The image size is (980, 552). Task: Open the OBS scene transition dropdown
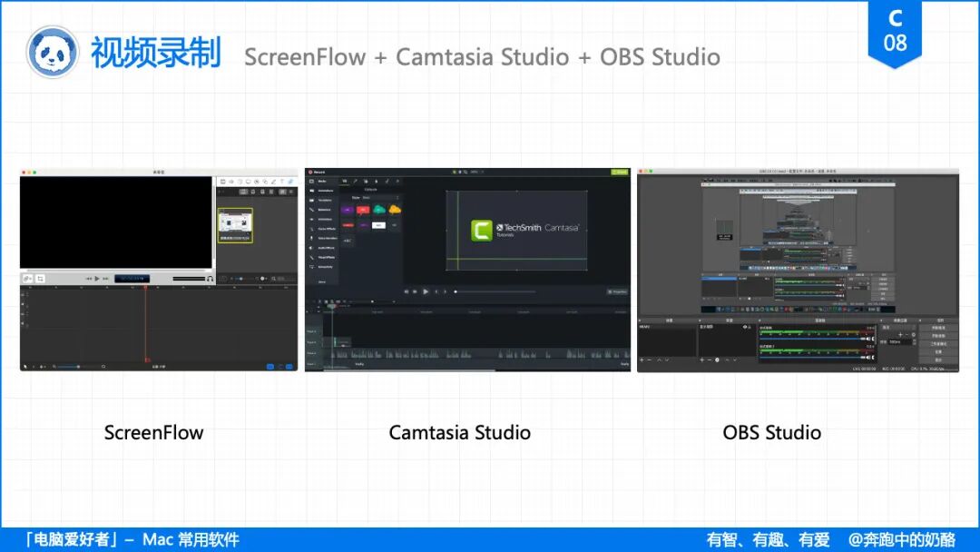[x=898, y=328]
